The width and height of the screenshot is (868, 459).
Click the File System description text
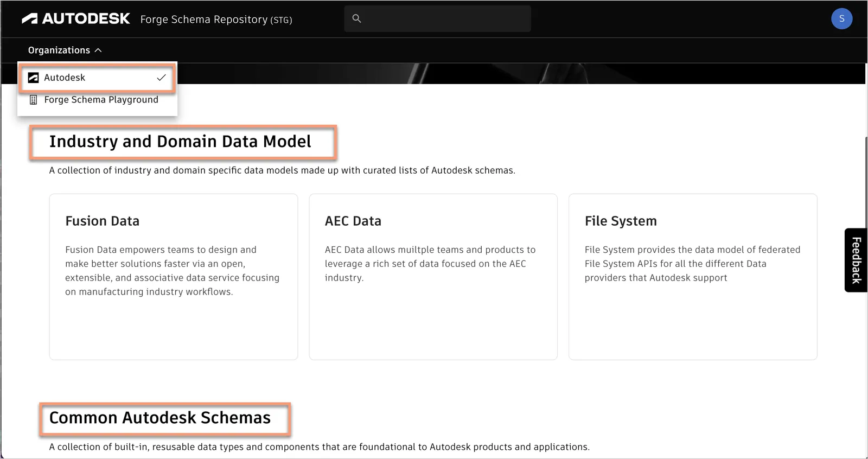[693, 264]
